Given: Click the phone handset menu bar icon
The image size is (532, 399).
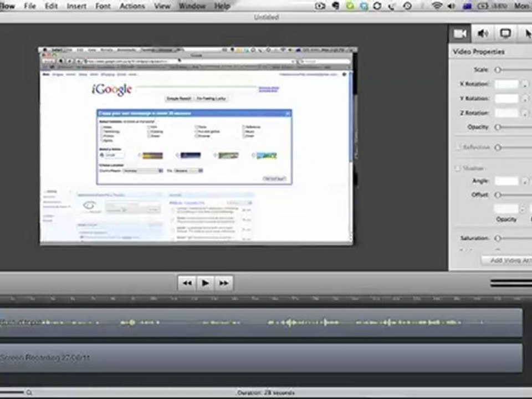Looking at the screenshot, I should [x=392, y=6].
